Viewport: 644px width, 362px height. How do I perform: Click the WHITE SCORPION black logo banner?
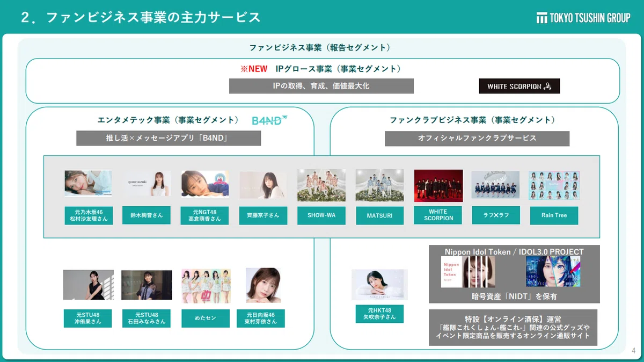pos(519,86)
